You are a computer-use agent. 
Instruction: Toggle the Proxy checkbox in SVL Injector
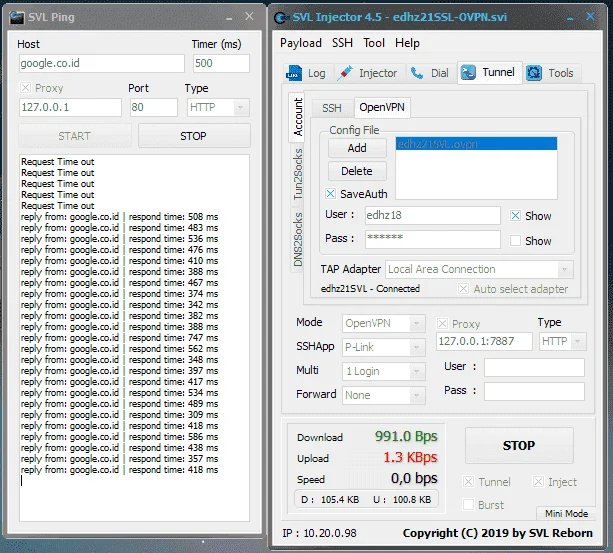coord(442,324)
